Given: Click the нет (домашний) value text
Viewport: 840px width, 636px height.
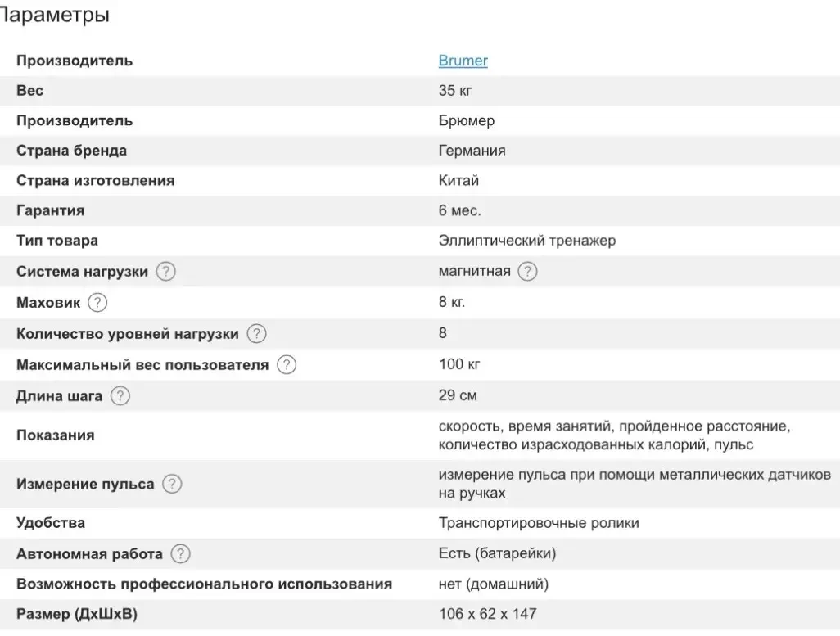Looking at the screenshot, I should coord(494,584).
